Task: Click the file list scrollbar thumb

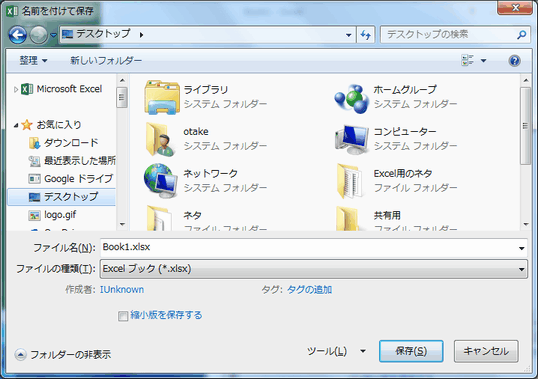Action: pyautogui.click(x=526, y=126)
